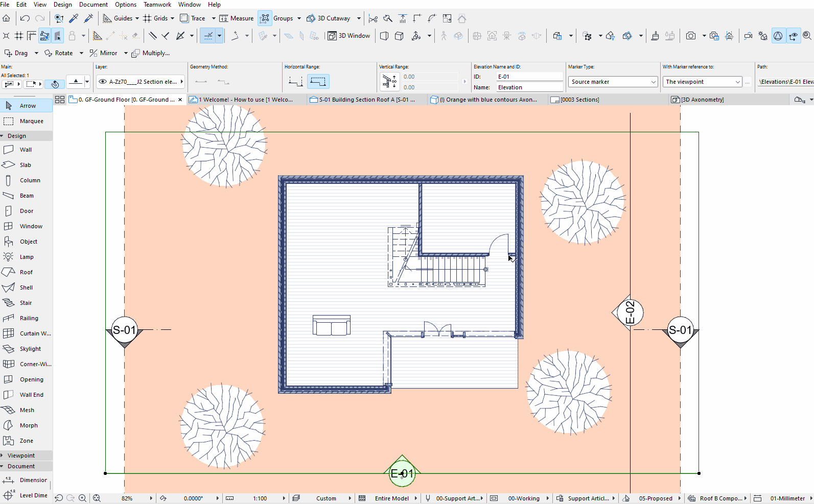The width and height of the screenshot is (814, 504).
Task: Toggle Trace reference on or off
Action: click(x=193, y=18)
